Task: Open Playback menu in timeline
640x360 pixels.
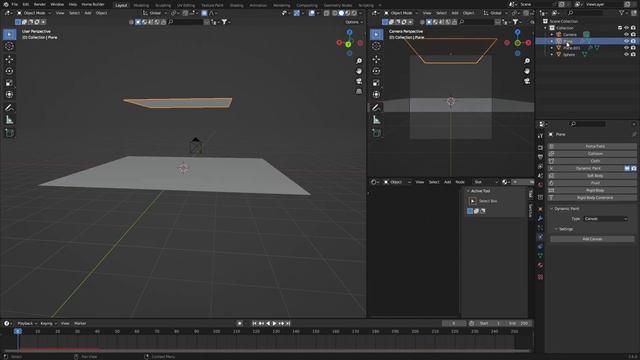Action: [x=27, y=323]
